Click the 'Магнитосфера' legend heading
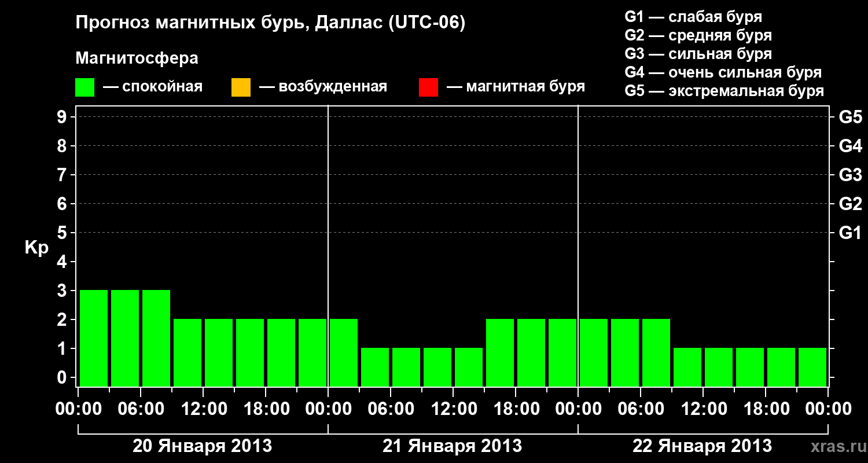The width and height of the screenshot is (868, 463). [x=137, y=58]
